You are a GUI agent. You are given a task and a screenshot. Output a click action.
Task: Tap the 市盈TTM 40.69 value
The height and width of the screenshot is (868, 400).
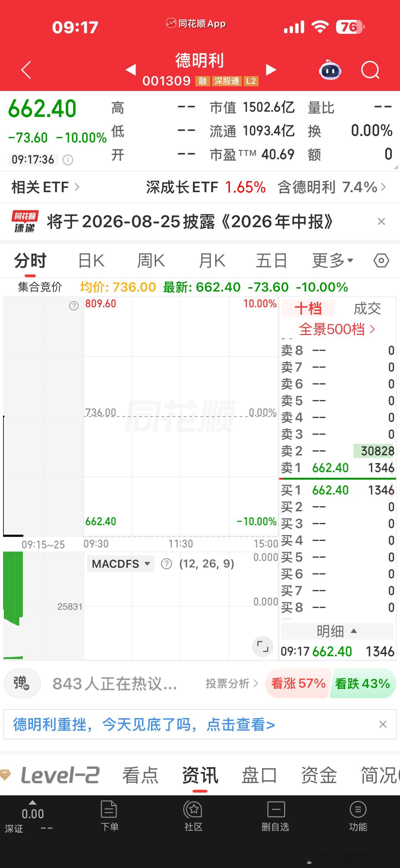(x=278, y=154)
